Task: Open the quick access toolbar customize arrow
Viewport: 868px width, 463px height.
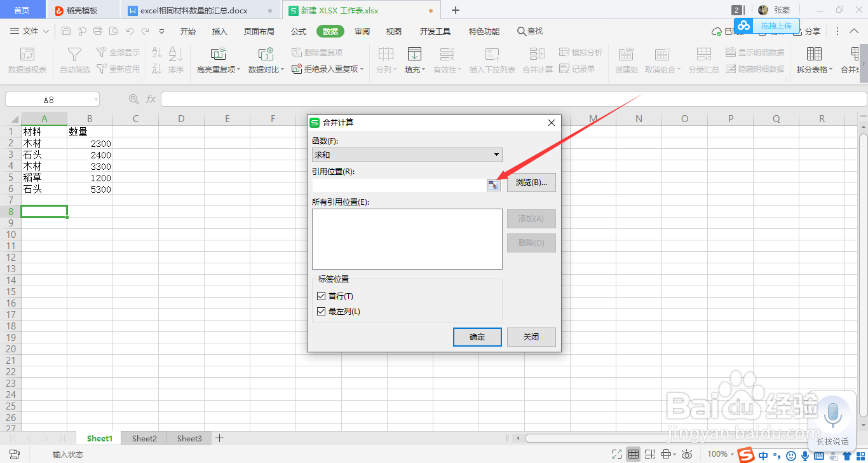Action: click(x=161, y=31)
